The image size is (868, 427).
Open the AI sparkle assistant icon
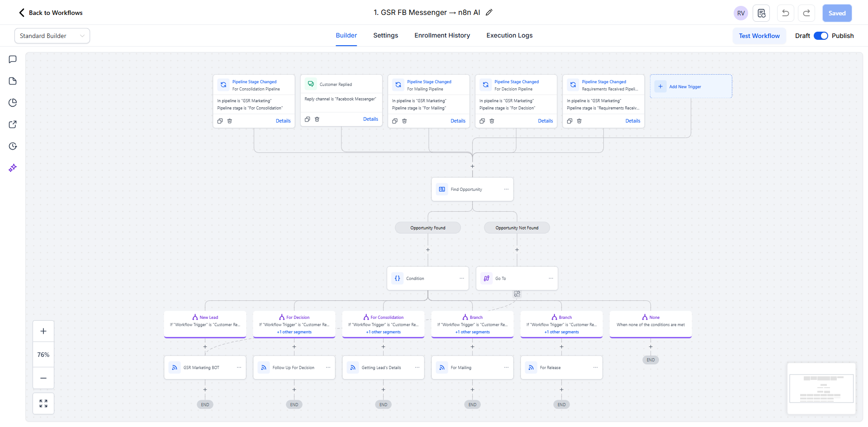pos(13,168)
